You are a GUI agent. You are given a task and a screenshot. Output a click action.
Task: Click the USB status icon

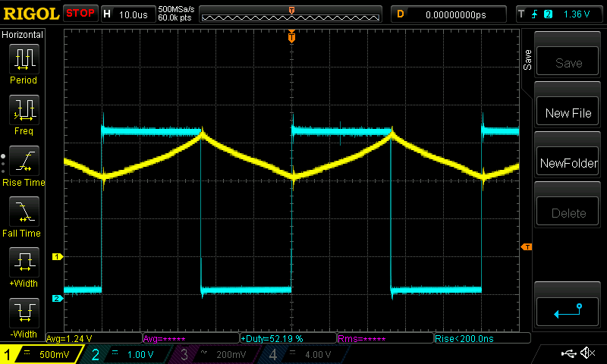pyautogui.click(x=569, y=353)
